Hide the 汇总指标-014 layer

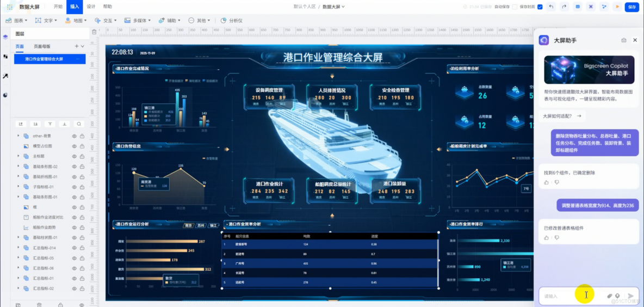[x=75, y=248]
